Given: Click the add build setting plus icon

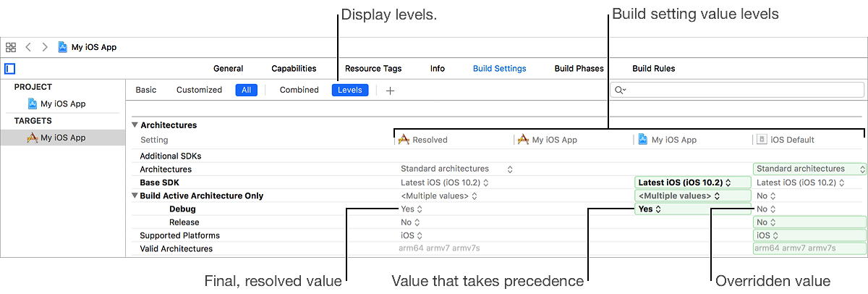Looking at the screenshot, I should [390, 91].
